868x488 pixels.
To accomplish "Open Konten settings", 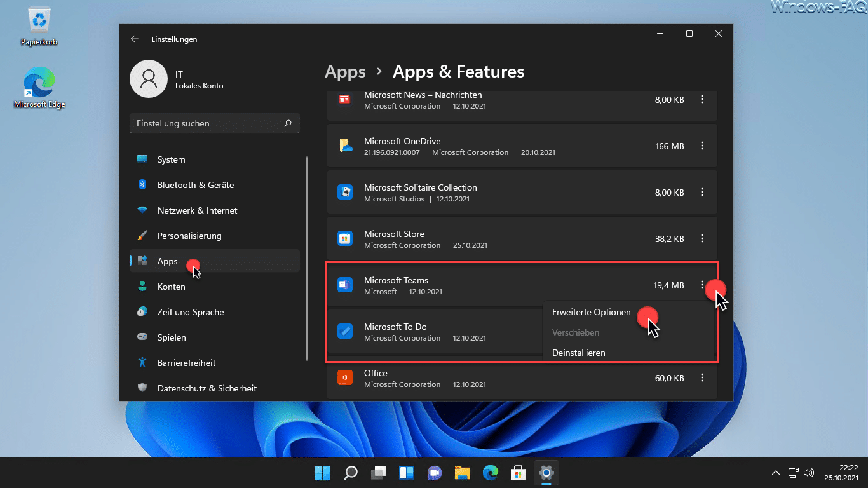I will tap(214, 287).
